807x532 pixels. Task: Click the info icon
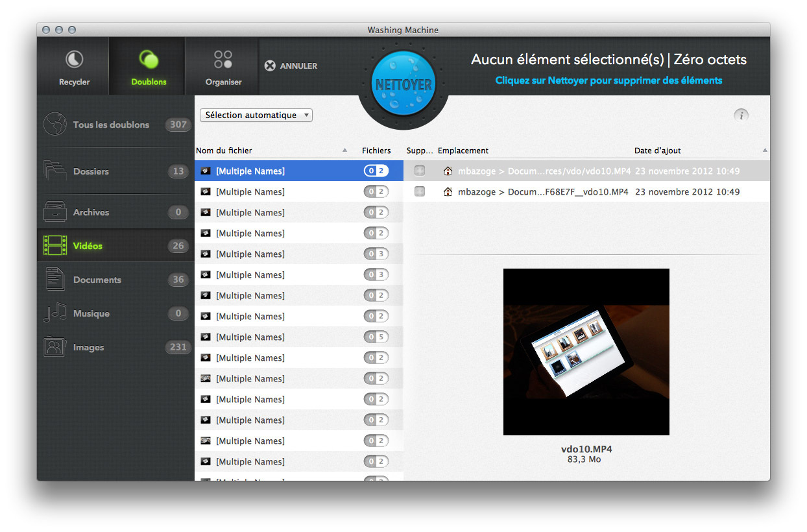click(741, 115)
